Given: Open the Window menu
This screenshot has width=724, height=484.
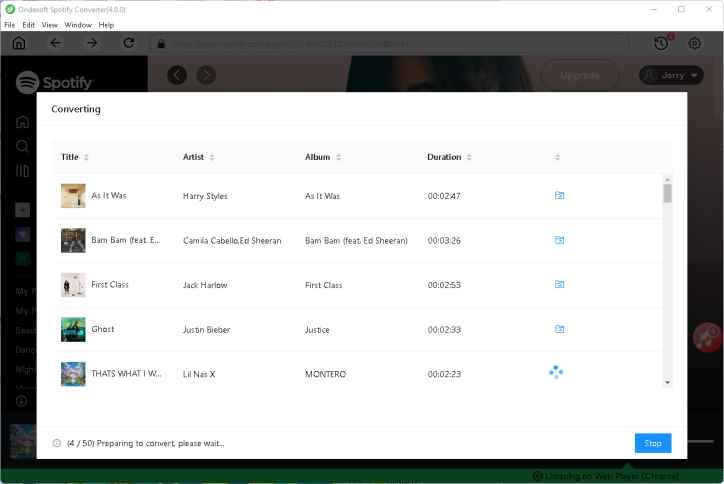Looking at the screenshot, I should click(x=76, y=24).
